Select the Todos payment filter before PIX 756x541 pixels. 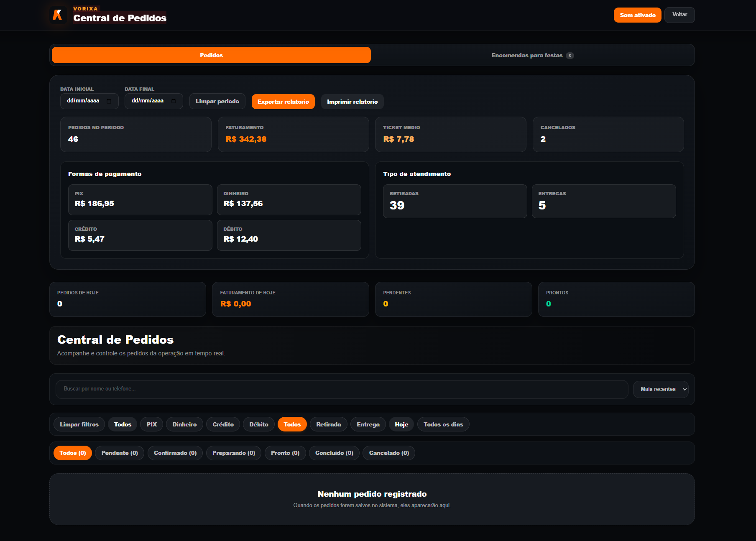click(123, 424)
